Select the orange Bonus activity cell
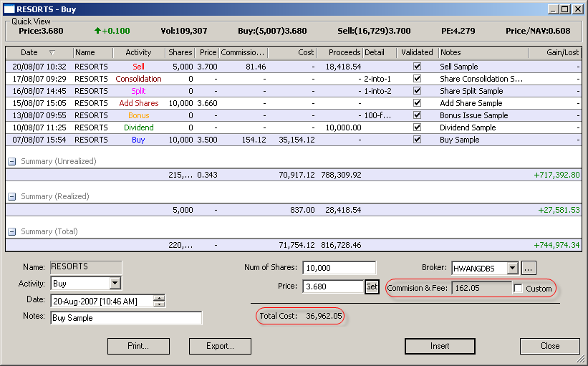588x366 pixels. coord(139,115)
